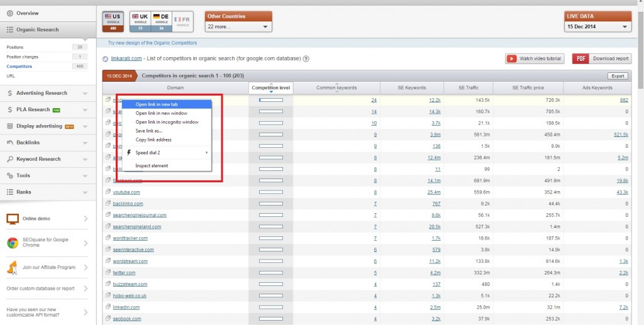
Task: Select the UK Google database
Action: pyautogui.click(x=140, y=22)
